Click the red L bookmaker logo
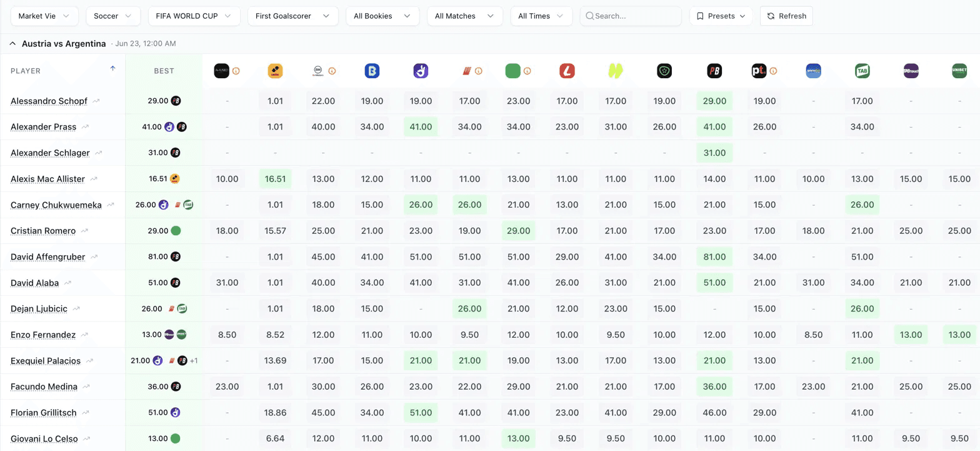 pos(567,71)
